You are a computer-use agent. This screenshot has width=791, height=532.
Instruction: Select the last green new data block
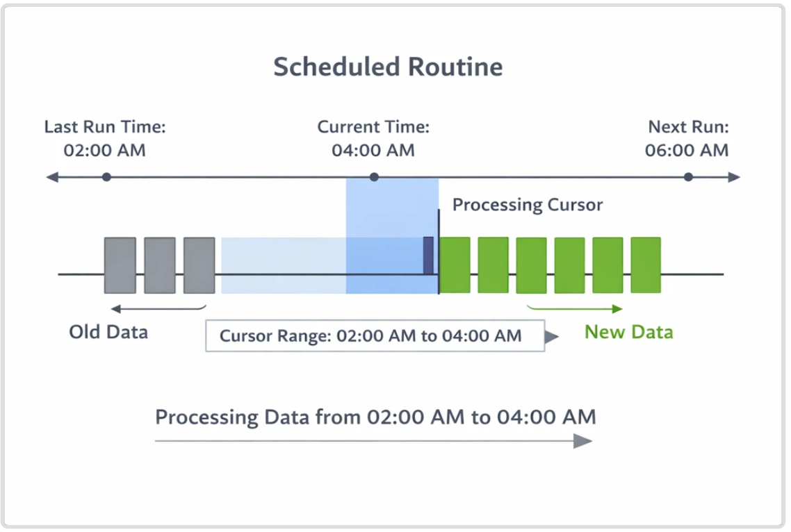646,265
